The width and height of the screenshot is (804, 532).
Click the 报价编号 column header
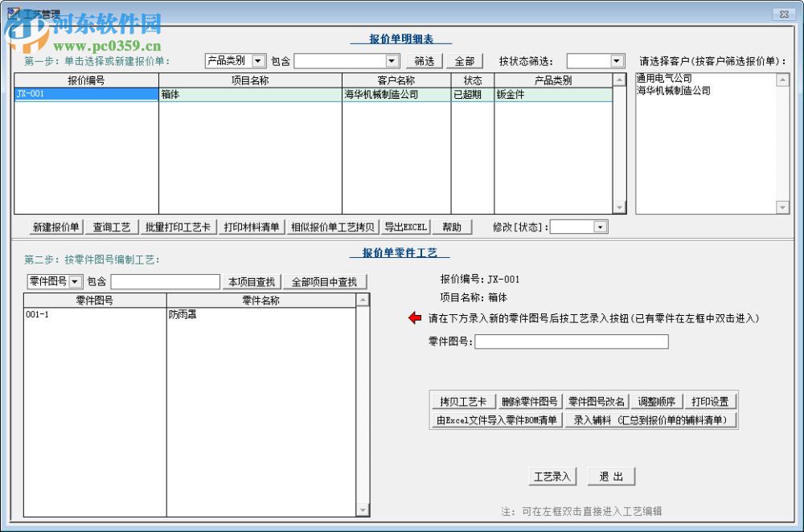point(86,80)
